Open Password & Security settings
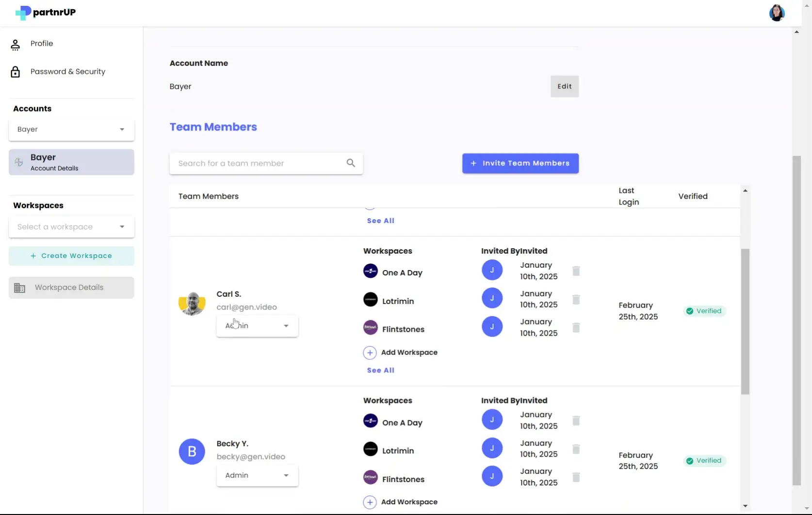The image size is (812, 515). [x=67, y=71]
